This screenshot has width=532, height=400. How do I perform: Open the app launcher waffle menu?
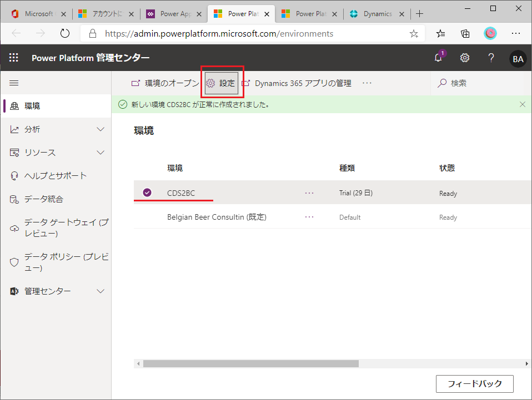coord(13,58)
